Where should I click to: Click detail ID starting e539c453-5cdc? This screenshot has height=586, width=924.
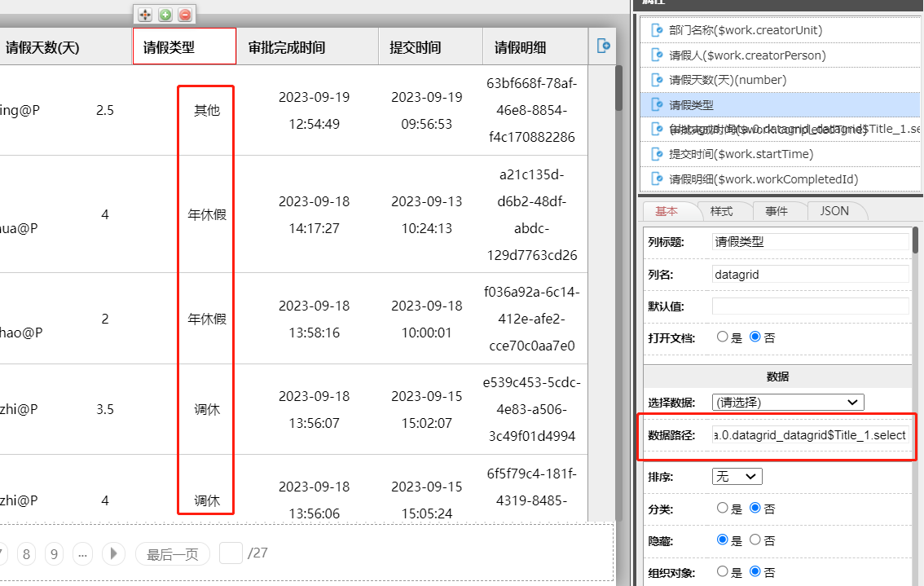point(531,409)
